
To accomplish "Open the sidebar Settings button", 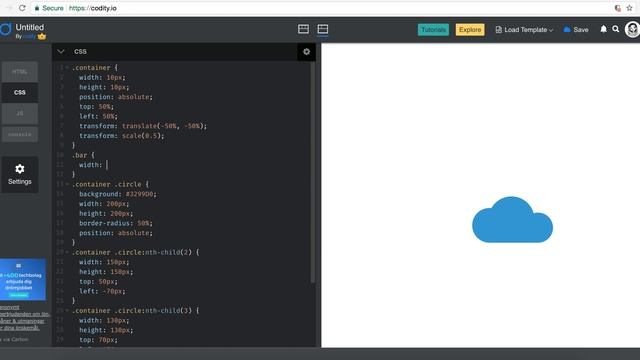I will click(x=20, y=174).
